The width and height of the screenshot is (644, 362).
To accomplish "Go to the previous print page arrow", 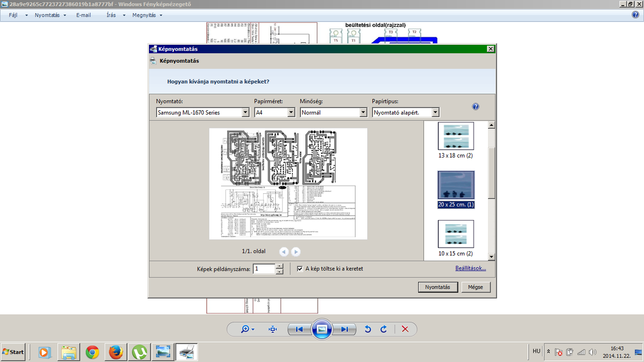I will tap(284, 251).
